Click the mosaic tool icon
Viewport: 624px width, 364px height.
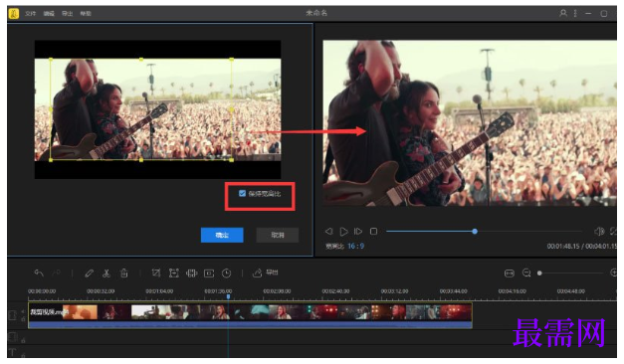191,273
